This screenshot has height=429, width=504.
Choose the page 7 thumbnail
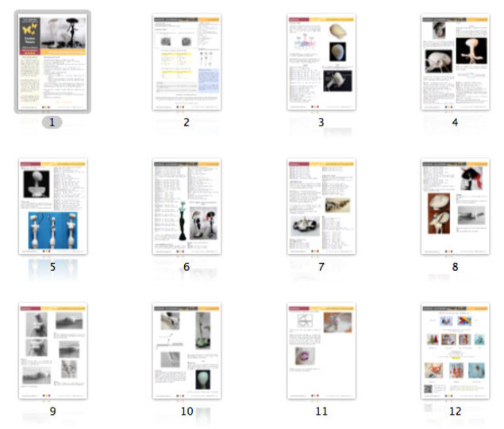[x=321, y=207]
